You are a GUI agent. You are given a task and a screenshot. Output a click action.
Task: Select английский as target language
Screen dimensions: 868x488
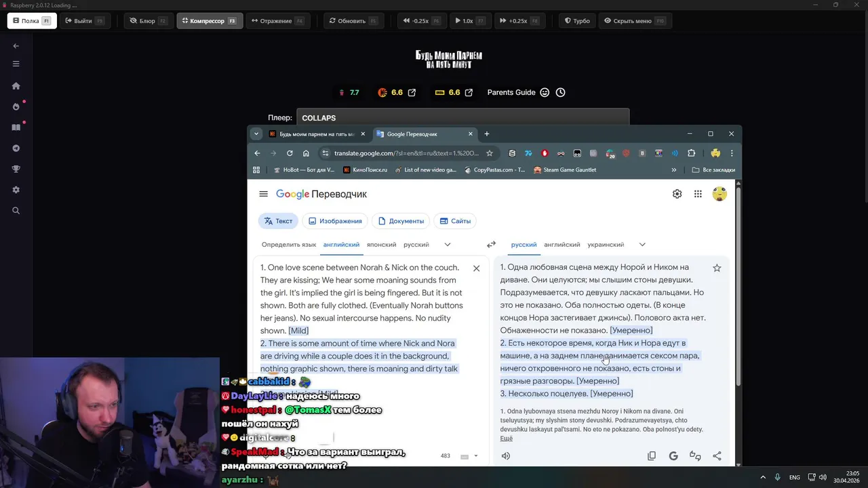tap(561, 245)
